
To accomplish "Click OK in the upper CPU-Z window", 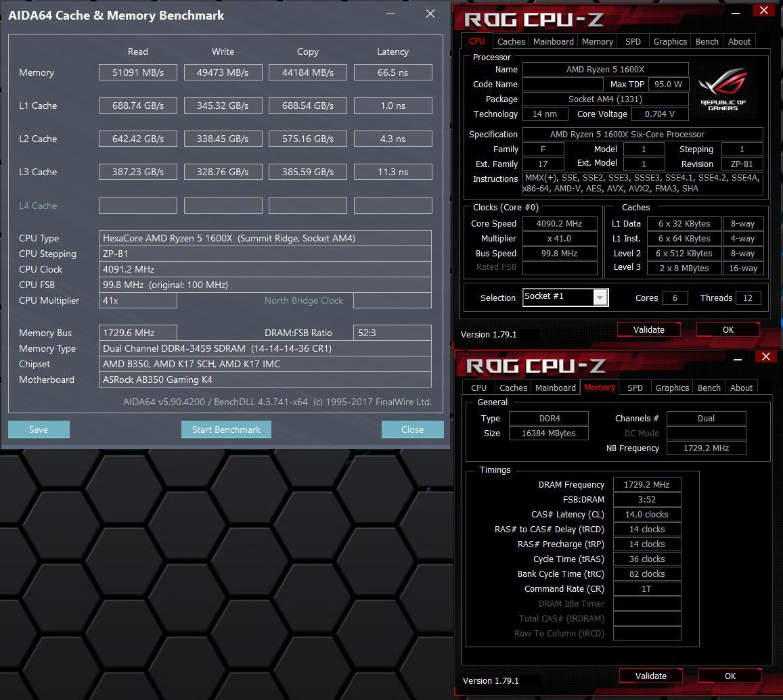I will pyautogui.click(x=728, y=330).
